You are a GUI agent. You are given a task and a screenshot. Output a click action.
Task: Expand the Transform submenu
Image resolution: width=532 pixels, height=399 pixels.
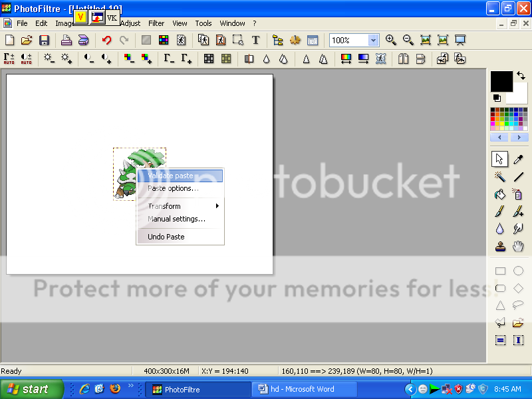tap(180, 206)
